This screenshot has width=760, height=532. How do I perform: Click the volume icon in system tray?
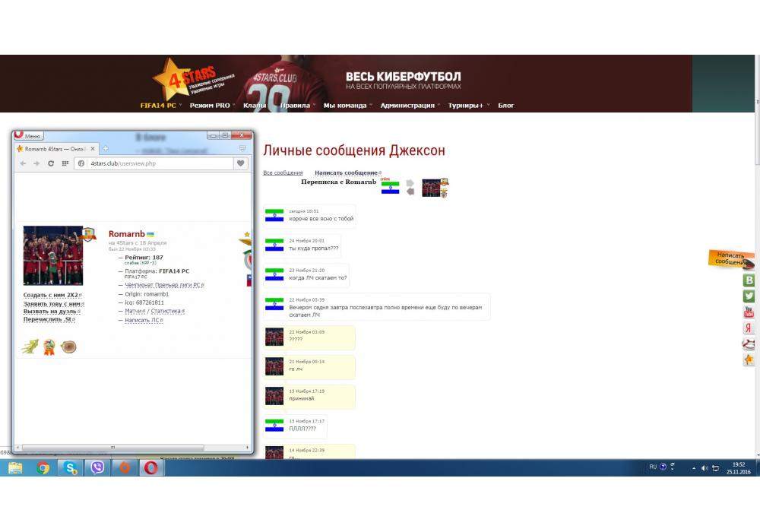[705, 468]
